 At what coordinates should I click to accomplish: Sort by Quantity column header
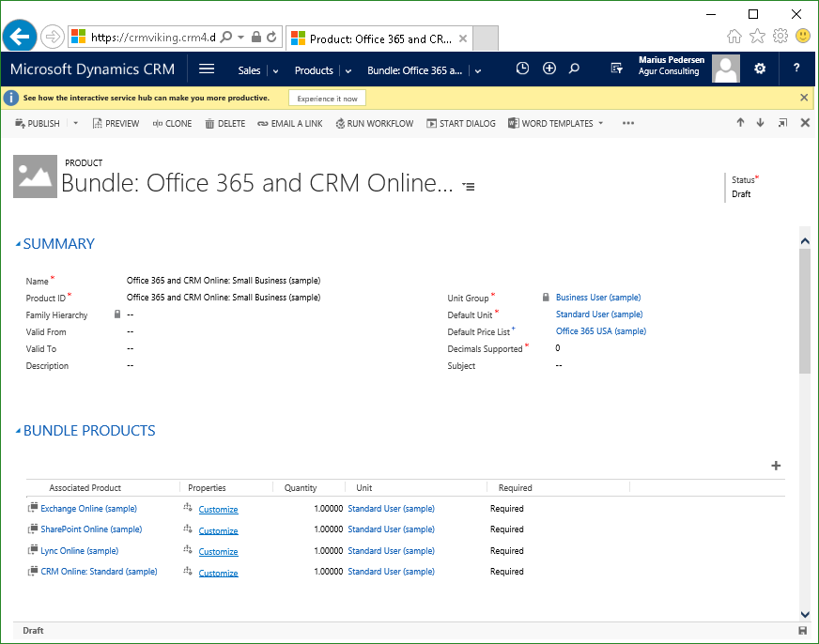301,488
